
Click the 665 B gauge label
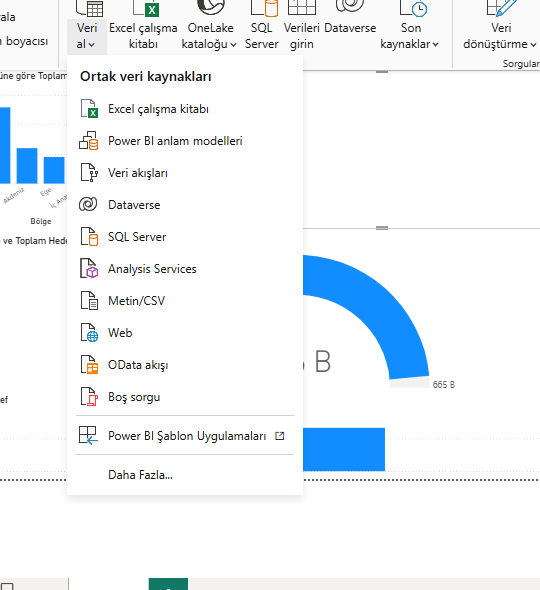pos(444,385)
